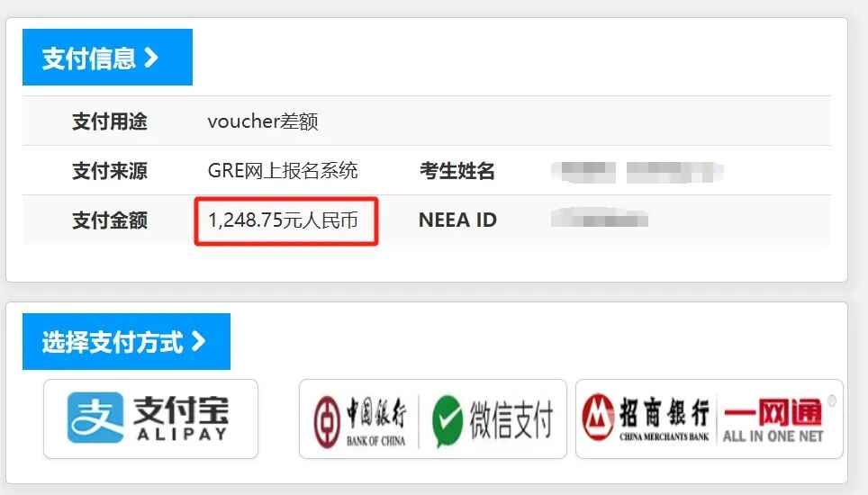Click the 中国银行 text label
The height and width of the screenshot is (495, 868).
coord(376,412)
